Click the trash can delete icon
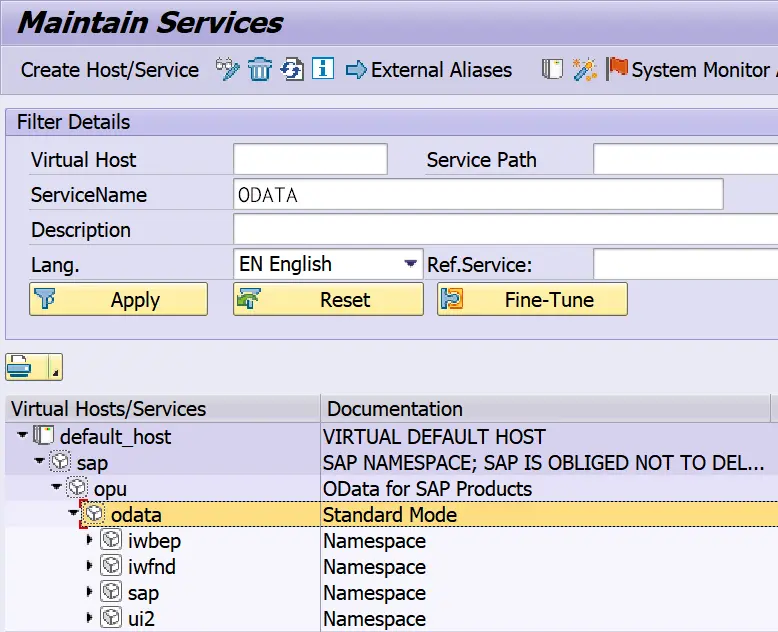Image resolution: width=778 pixels, height=632 pixels. coord(260,70)
